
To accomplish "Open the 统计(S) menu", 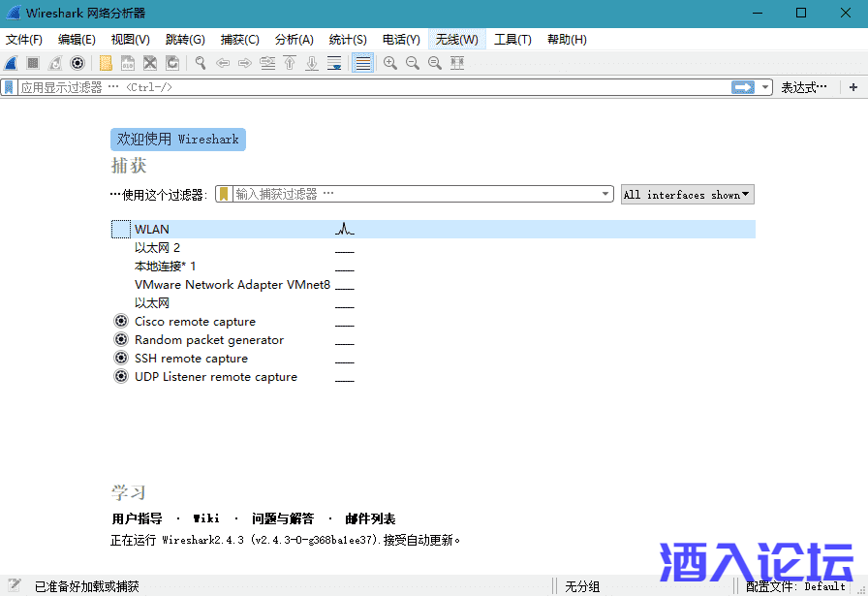I will click(348, 40).
